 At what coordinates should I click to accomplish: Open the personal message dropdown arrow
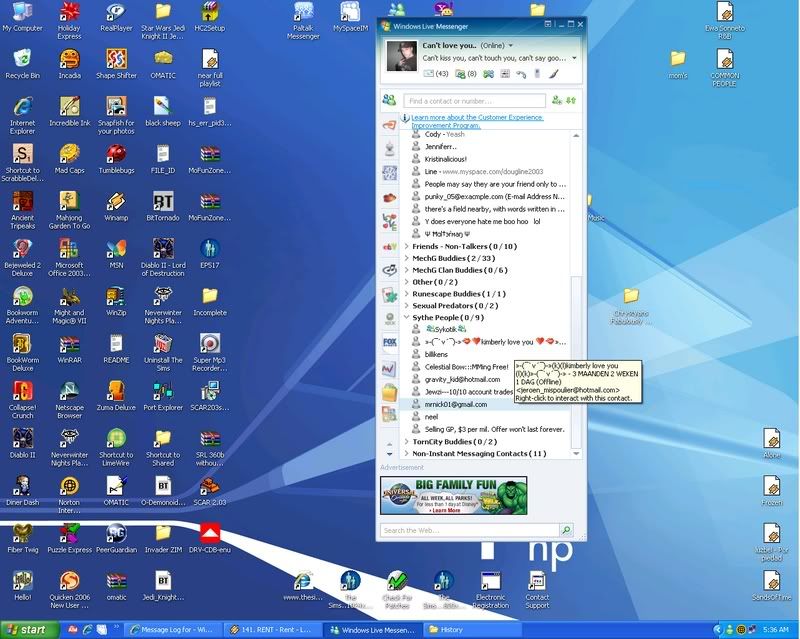pos(574,58)
